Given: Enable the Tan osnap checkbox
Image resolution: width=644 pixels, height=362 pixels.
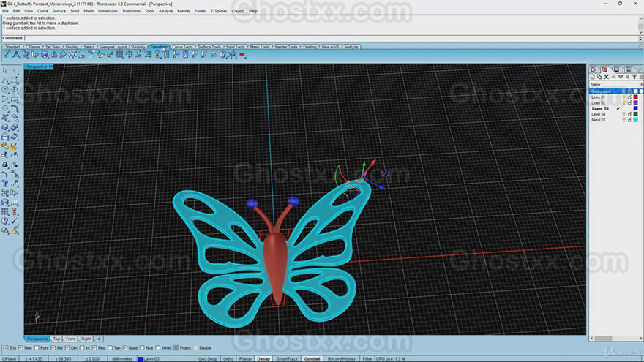Looking at the screenshot, I should 110,348.
